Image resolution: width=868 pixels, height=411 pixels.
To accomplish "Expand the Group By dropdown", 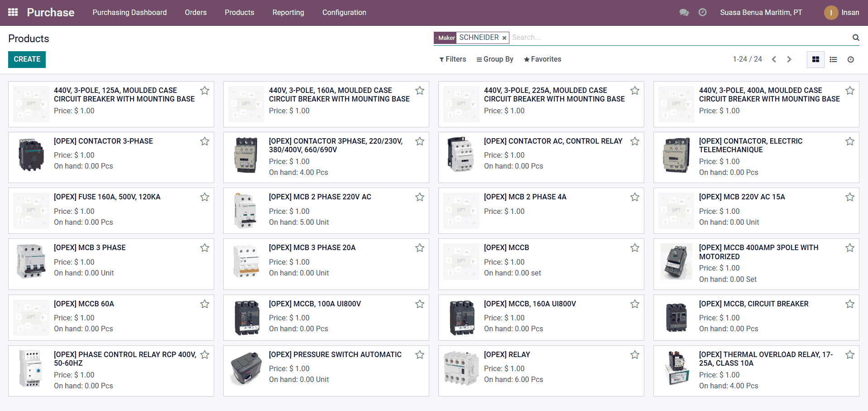I will 494,59.
